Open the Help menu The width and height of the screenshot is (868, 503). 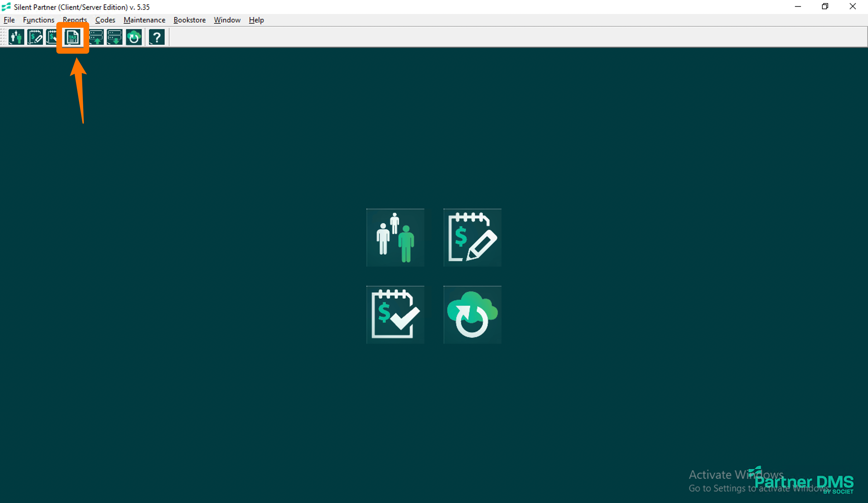click(x=256, y=20)
